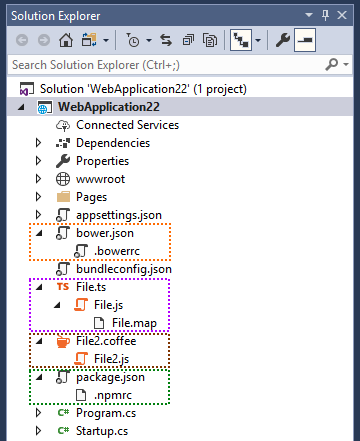Image resolution: width=360 pixels, height=441 pixels.
Task: Toggle Show All Files
Action: 210,41
